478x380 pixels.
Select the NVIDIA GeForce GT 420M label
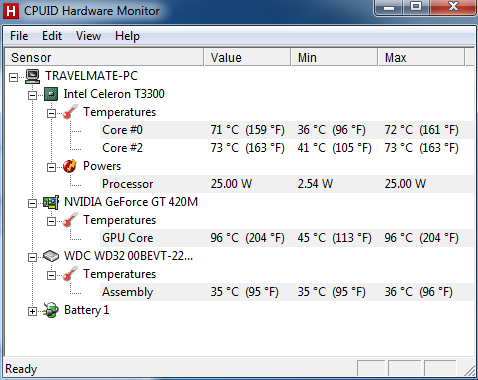pyautogui.click(x=131, y=202)
